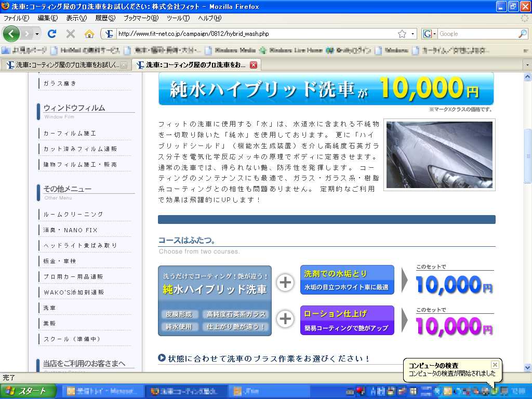Open the 建物フィルム施工・販売 link
The height and width of the screenshot is (399, 532).
click(80, 165)
